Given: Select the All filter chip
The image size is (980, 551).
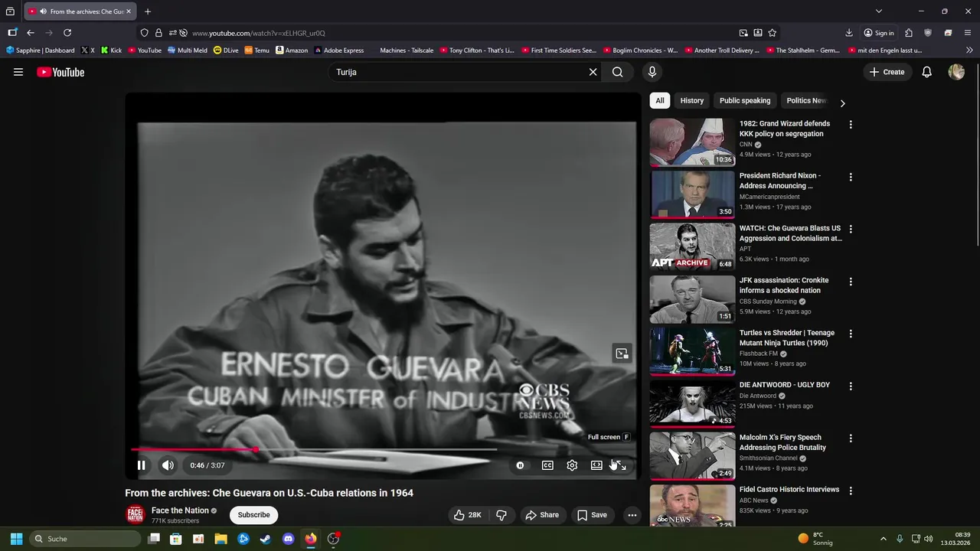Looking at the screenshot, I should (x=660, y=100).
